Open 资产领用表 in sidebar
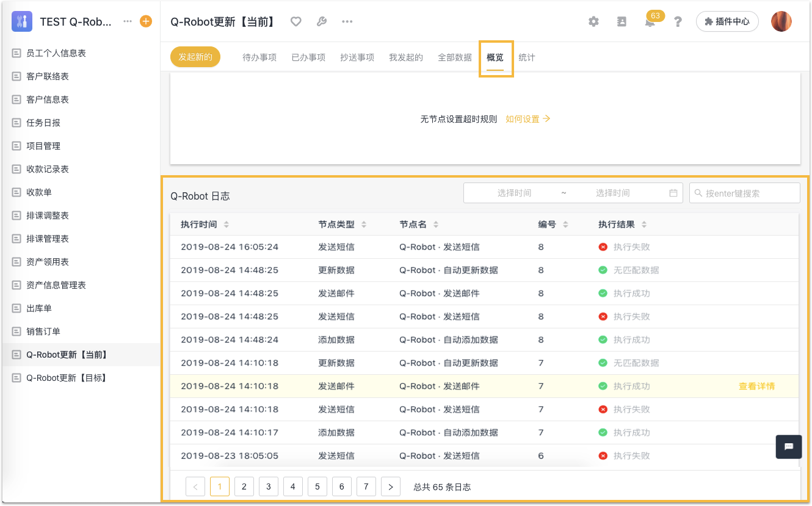 pos(80,262)
